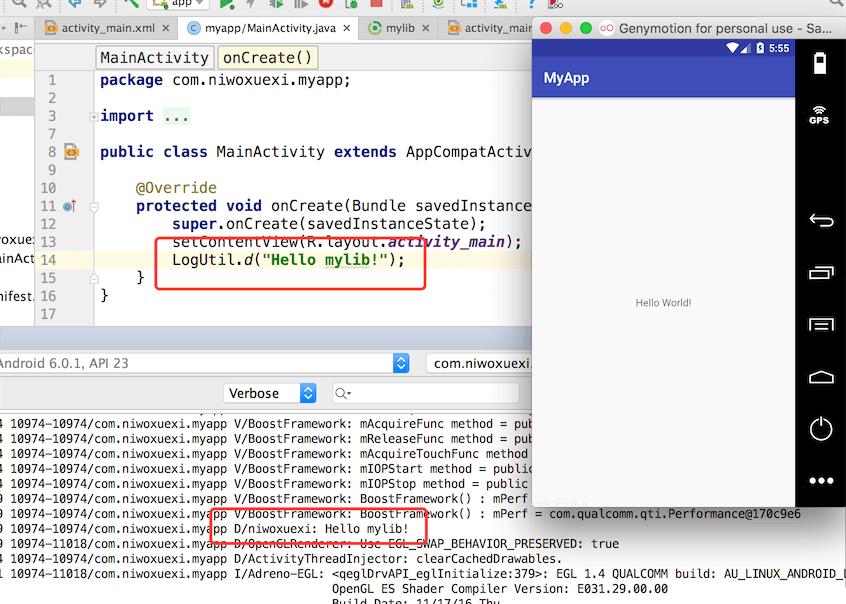Expand the folded import block
Screen dimensions: 846x604
[94, 117]
